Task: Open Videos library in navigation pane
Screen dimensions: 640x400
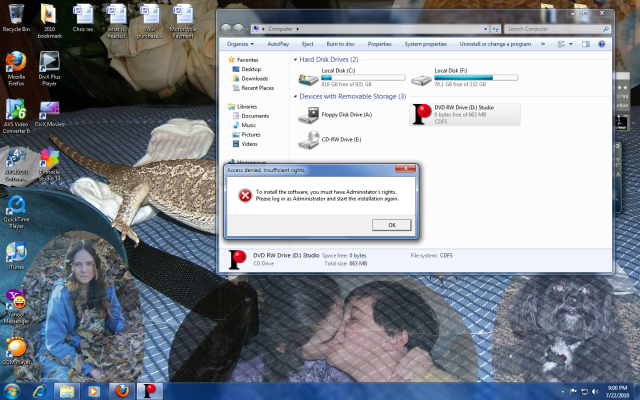Action: pos(245,144)
